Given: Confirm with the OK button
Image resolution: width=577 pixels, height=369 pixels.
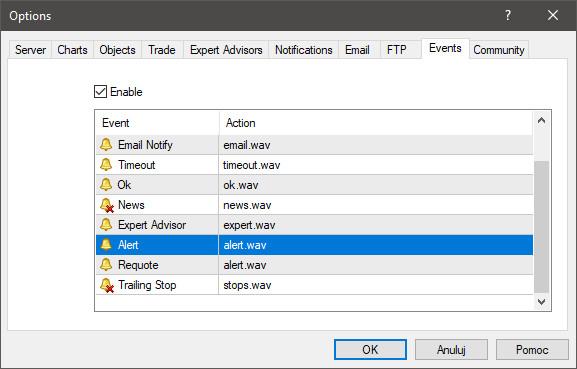Looking at the screenshot, I should [370, 349].
